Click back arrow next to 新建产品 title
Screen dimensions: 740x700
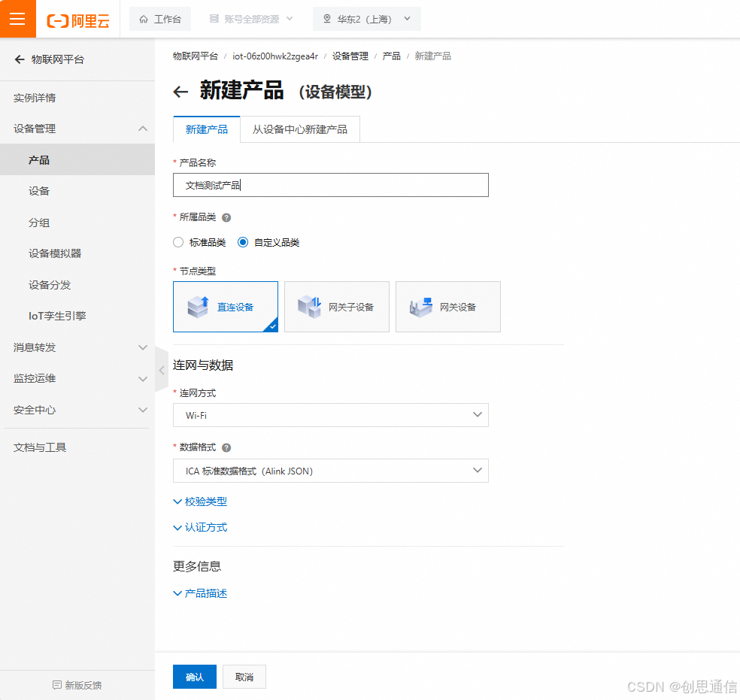point(180,92)
